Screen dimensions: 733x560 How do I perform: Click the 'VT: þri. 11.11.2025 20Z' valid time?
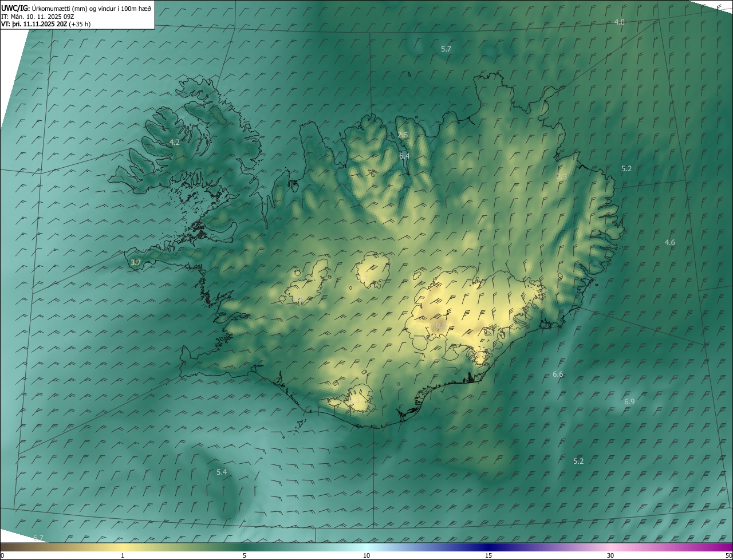click(34, 24)
